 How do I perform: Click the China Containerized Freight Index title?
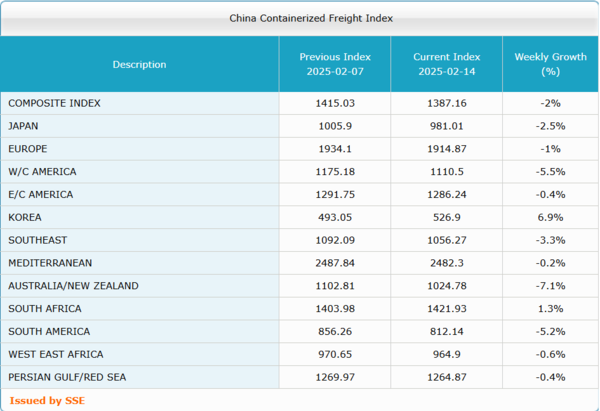(297, 18)
